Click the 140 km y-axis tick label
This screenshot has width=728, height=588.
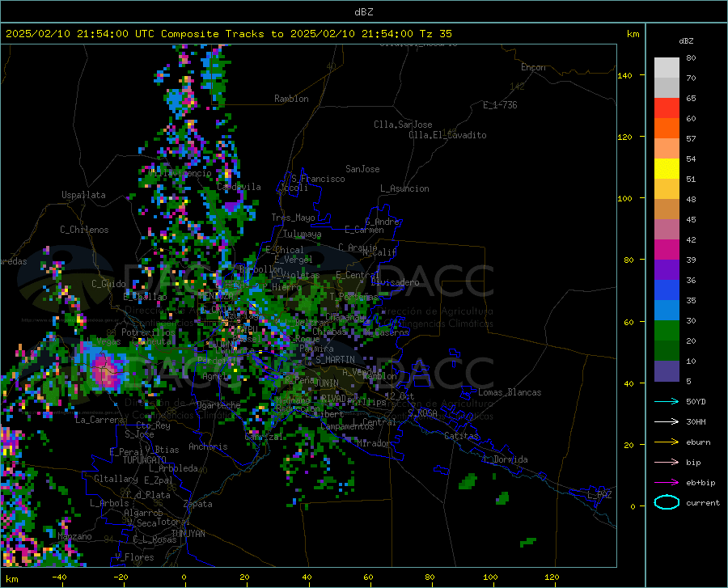pyautogui.click(x=625, y=76)
